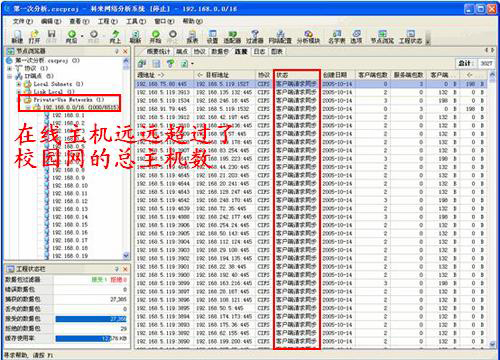
Task: Sort by the 源地址 column header
Action: [x=165, y=75]
